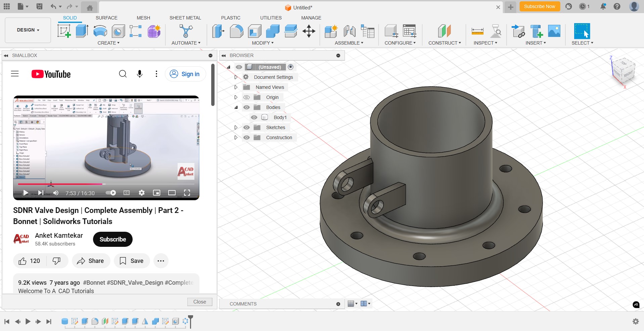Toggle visibility of the Sketches folder
This screenshot has width=644, height=331.
pos(246,127)
